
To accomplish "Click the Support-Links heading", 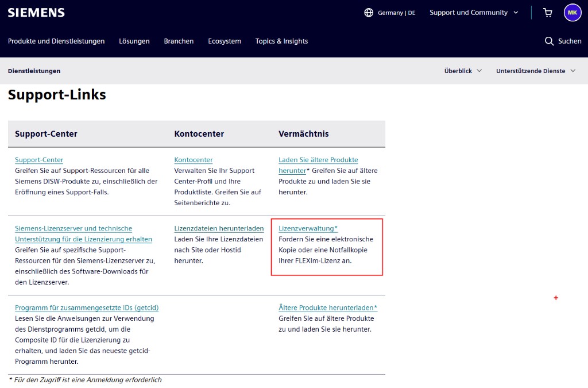I will (x=57, y=95).
